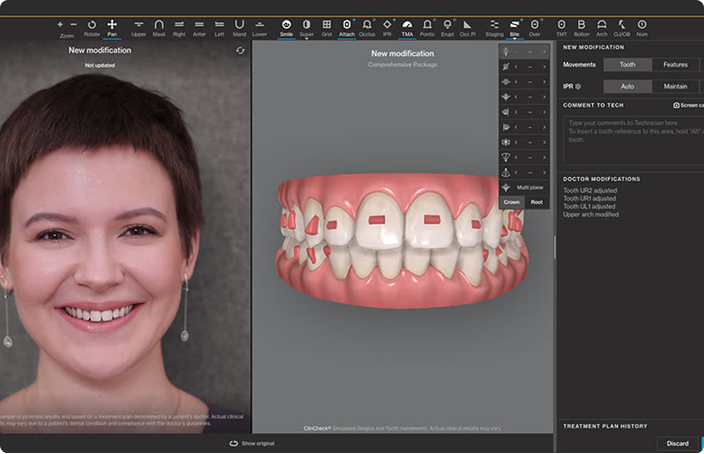Toggle IPR display in toolbar
704x454 pixels.
[x=387, y=27]
